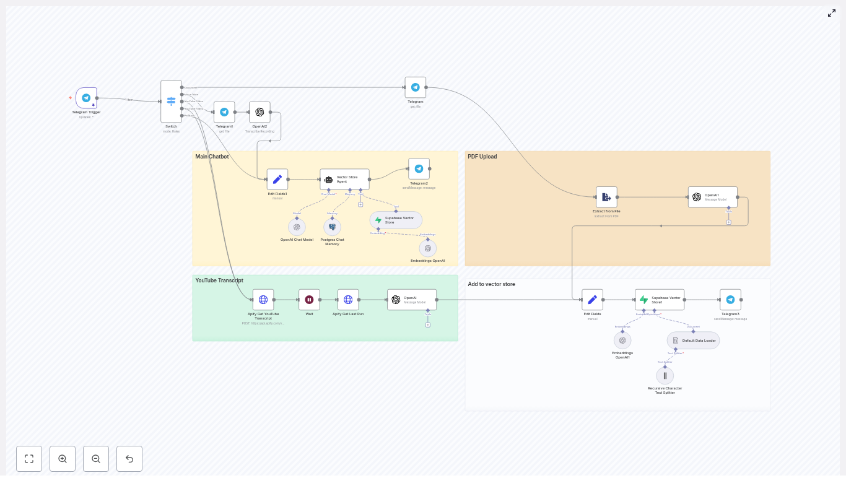Open the Vector Store Agent node

[344, 180]
